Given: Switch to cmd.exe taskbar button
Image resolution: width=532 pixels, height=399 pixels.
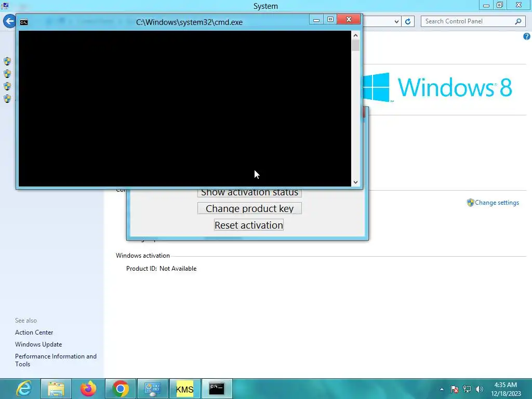Looking at the screenshot, I should click(217, 389).
